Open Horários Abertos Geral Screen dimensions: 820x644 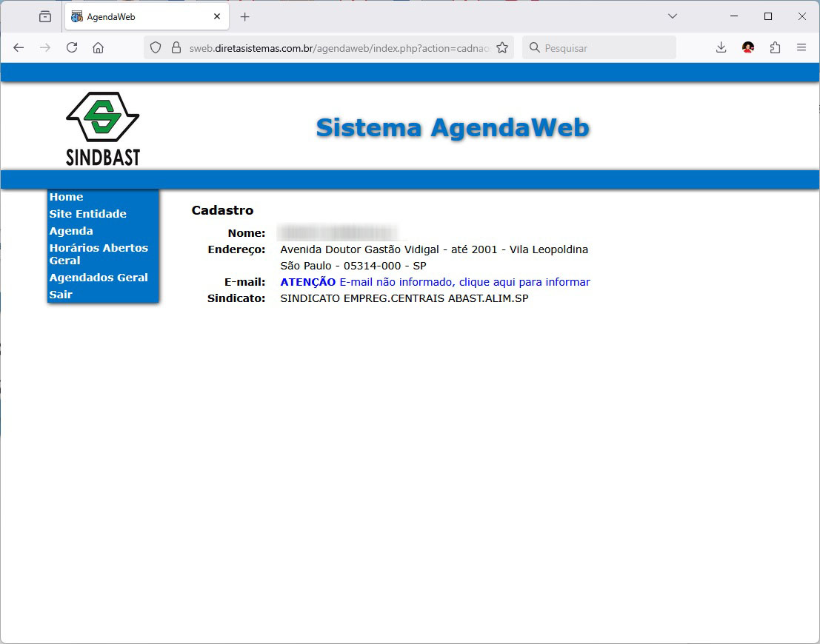click(98, 254)
